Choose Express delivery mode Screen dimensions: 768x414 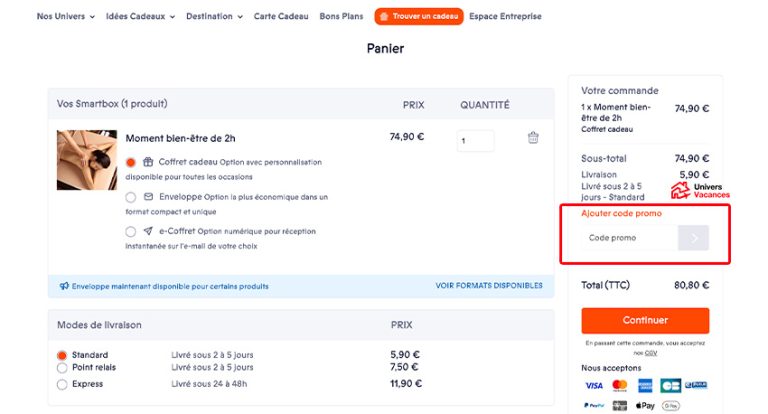[62, 383]
